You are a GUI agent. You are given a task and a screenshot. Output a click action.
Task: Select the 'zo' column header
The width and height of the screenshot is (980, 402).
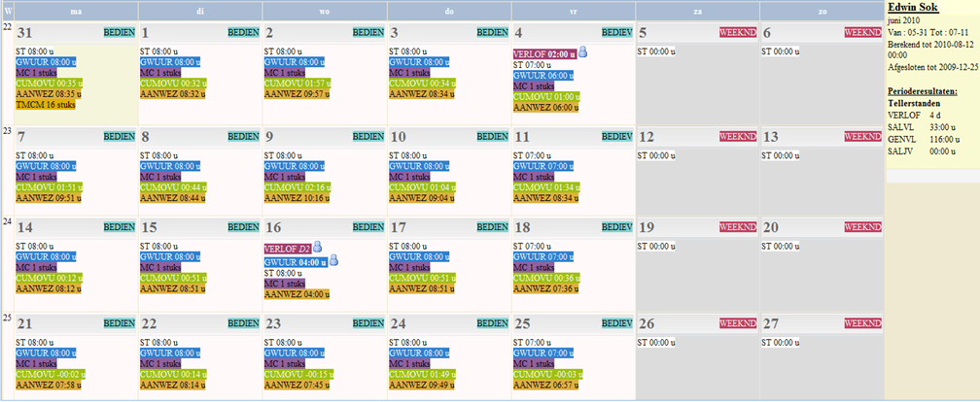[x=822, y=11]
